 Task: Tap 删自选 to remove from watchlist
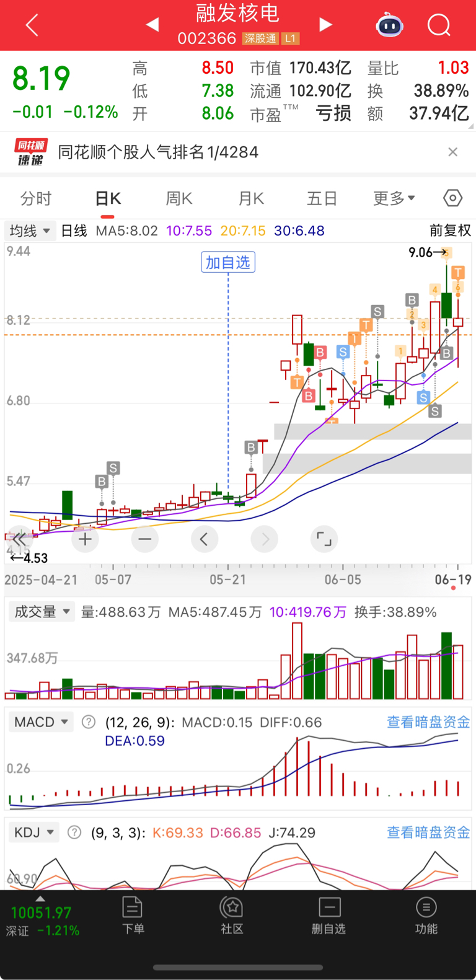[329, 916]
